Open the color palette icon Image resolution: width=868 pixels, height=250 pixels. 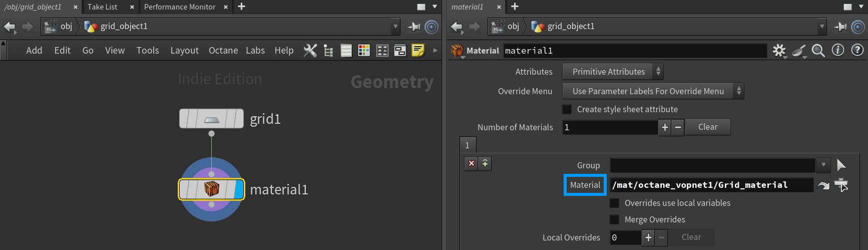[364, 51]
